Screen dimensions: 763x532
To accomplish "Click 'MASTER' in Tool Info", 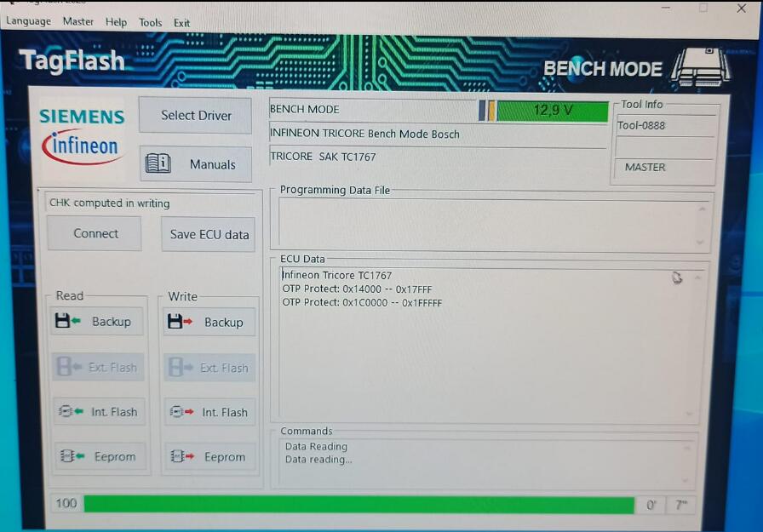I will pos(645,167).
